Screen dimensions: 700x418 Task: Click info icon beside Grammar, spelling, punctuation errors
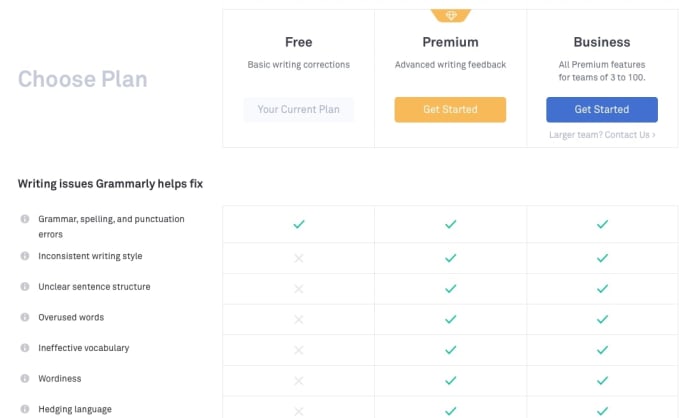tap(25, 218)
